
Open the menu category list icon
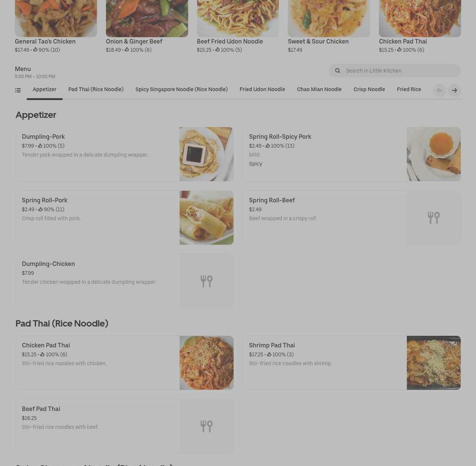[18, 90]
